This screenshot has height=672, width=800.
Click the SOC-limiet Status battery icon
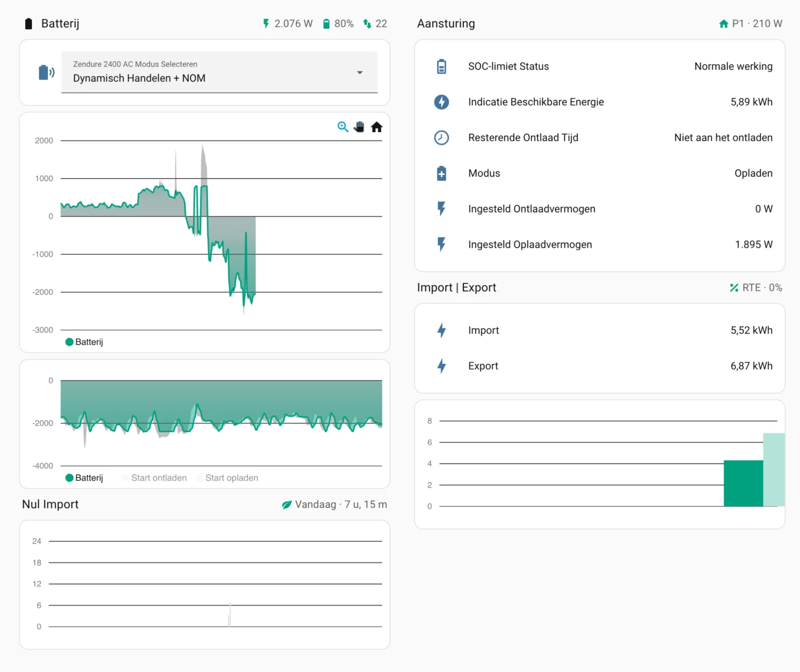(x=442, y=66)
